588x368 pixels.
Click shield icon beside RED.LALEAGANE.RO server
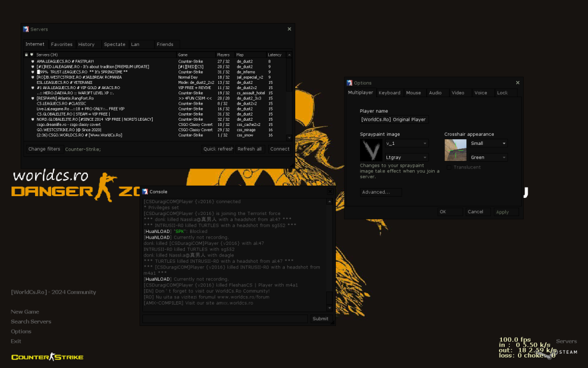[33, 67]
